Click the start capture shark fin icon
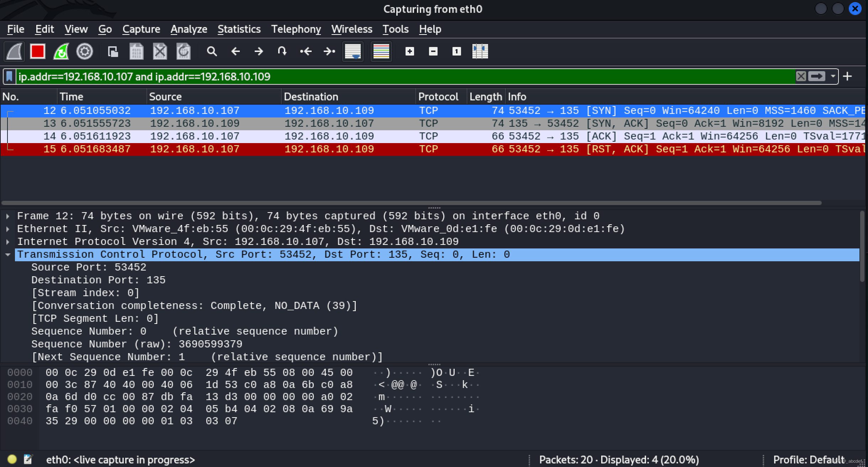The image size is (868, 467). [14, 52]
